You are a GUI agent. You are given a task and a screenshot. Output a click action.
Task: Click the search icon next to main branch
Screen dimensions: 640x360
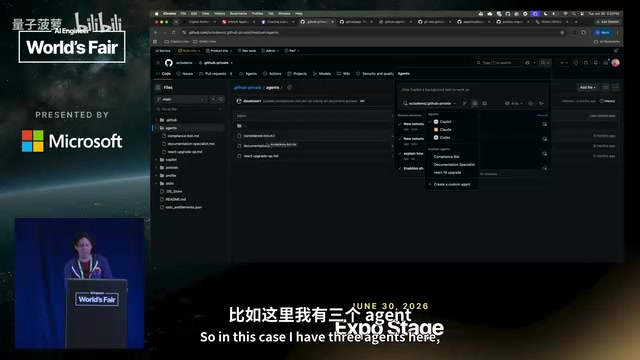[221, 99]
